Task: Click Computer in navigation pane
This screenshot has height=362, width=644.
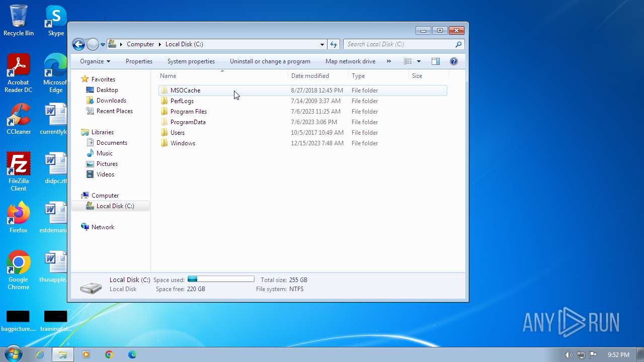Action: coord(105,196)
